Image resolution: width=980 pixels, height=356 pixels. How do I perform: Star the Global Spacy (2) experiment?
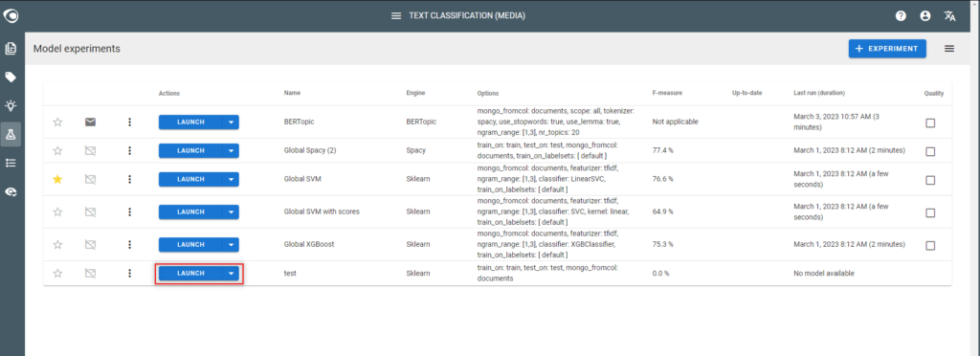click(57, 150)
